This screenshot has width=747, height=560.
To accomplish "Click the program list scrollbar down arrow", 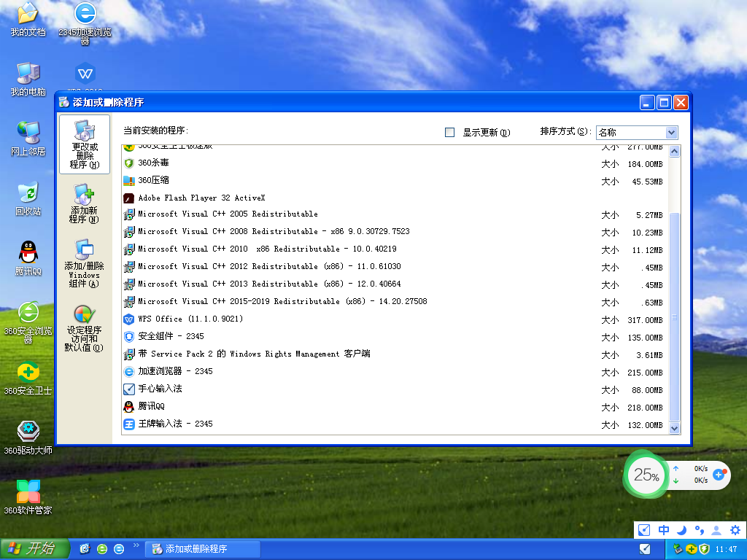I will point(674,429).
